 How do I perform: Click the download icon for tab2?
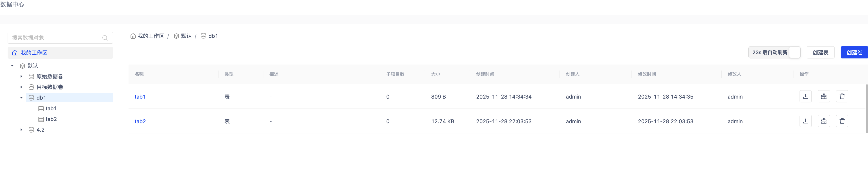(x=805, y=121)
